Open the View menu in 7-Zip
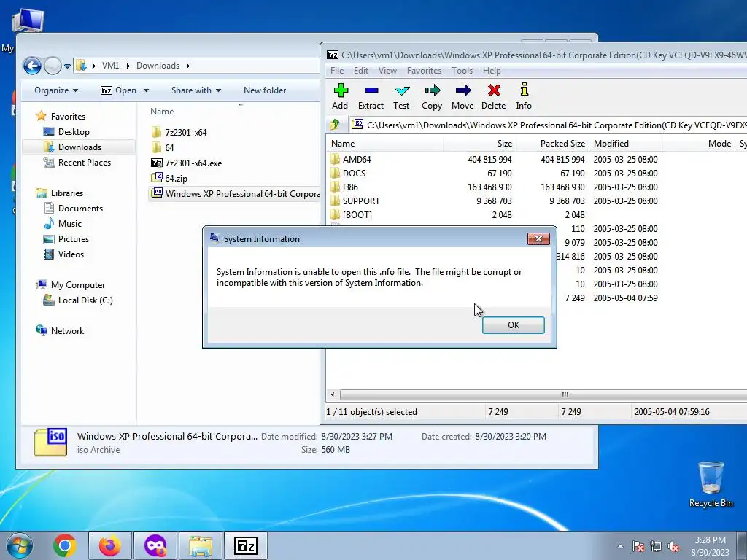 click(x=387, y=71)
